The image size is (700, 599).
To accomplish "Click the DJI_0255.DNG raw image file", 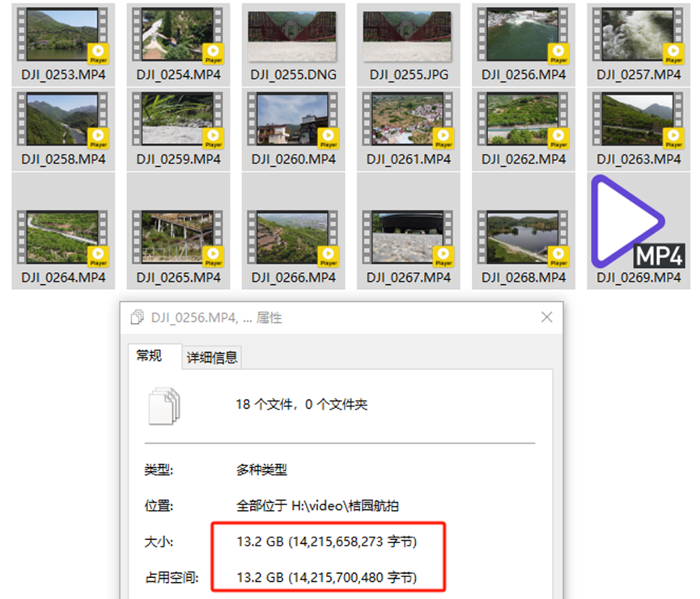I will click(293, 36).
